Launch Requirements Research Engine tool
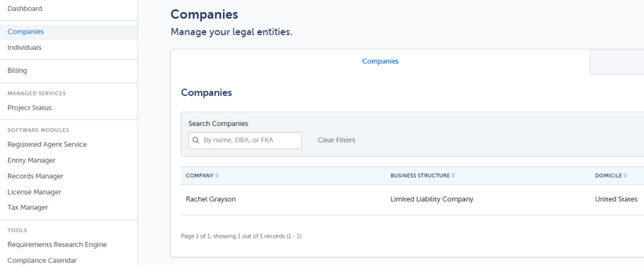 coord(57,244)
